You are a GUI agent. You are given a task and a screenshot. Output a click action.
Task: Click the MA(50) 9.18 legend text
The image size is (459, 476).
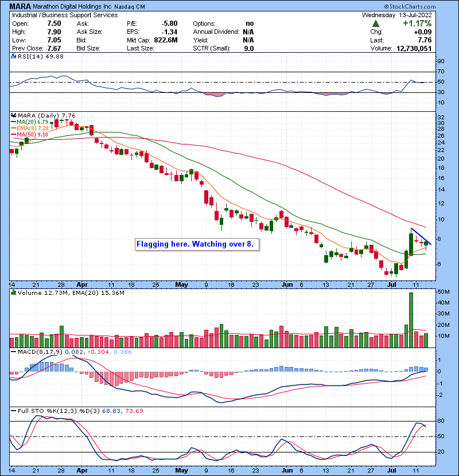click(x=32, y=134)
